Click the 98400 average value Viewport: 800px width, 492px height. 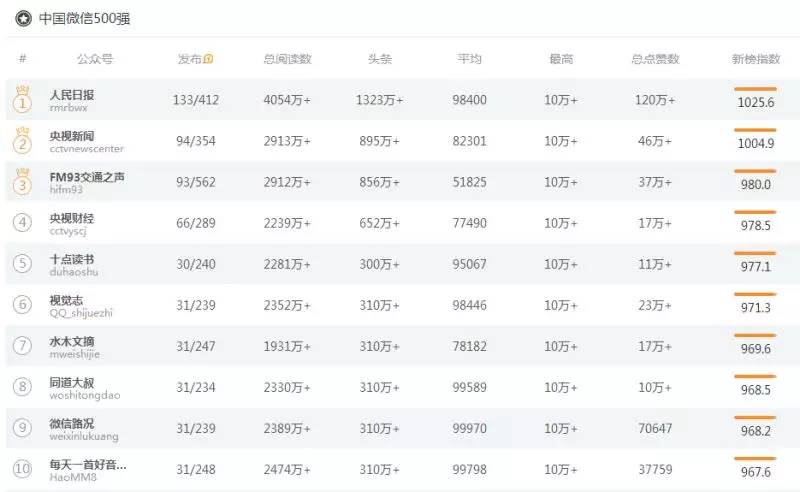tap(469, 100)
